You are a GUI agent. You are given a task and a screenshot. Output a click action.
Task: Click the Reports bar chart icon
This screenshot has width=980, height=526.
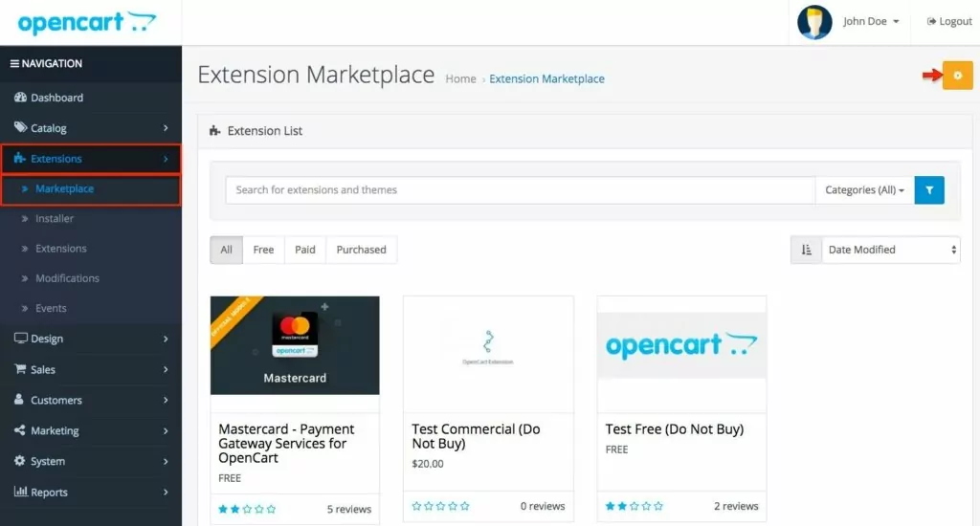pos(21,491)
